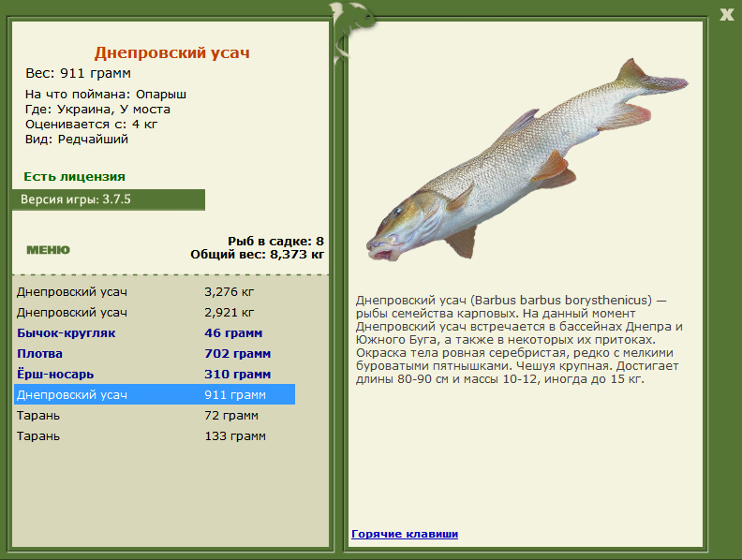Select the Бычок-кругляк row
The width and height of the screenshot is (742, 560).
155,333
